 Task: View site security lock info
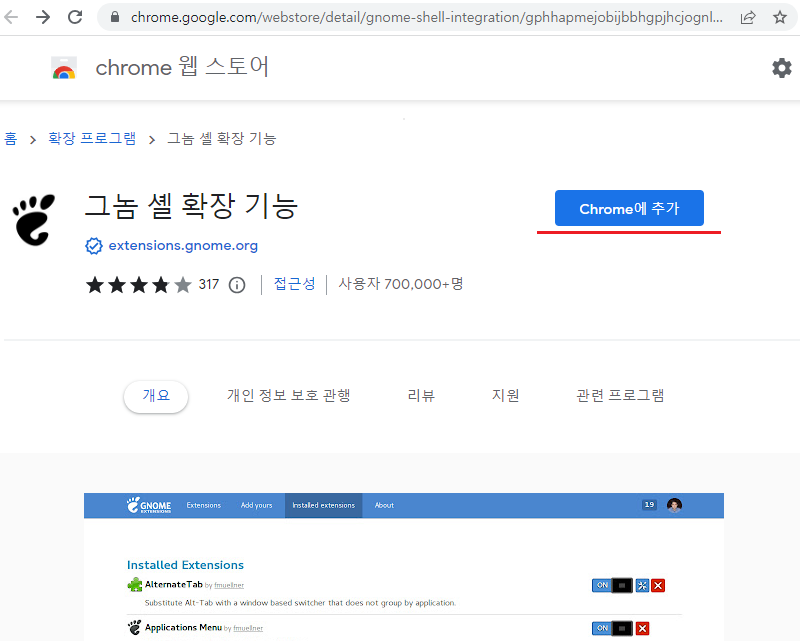tap(115, 17)
